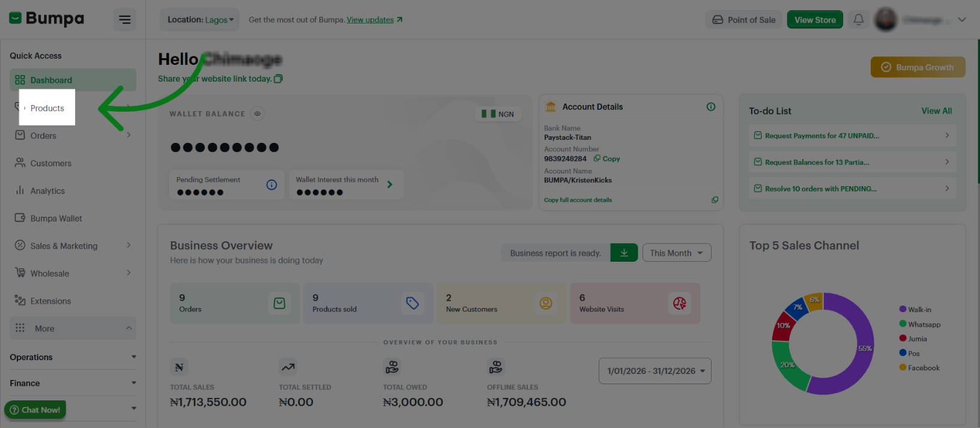Click Copy full account details link
The height and width of the screenshot is (428, 980).
click(578, 200)
